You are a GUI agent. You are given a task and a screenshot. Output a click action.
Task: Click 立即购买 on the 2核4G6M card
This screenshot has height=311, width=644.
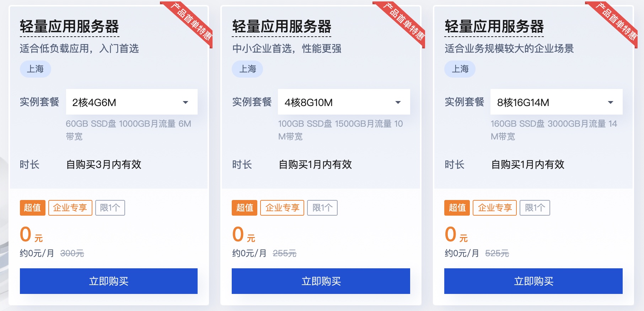click(108, 281)
